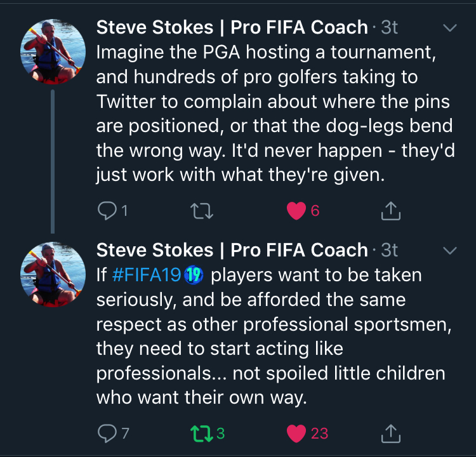Retweet the PGA tournament tweet
The height and width of the screenshot is (457, 476).
pyautogui.click(x=201, y=210)
